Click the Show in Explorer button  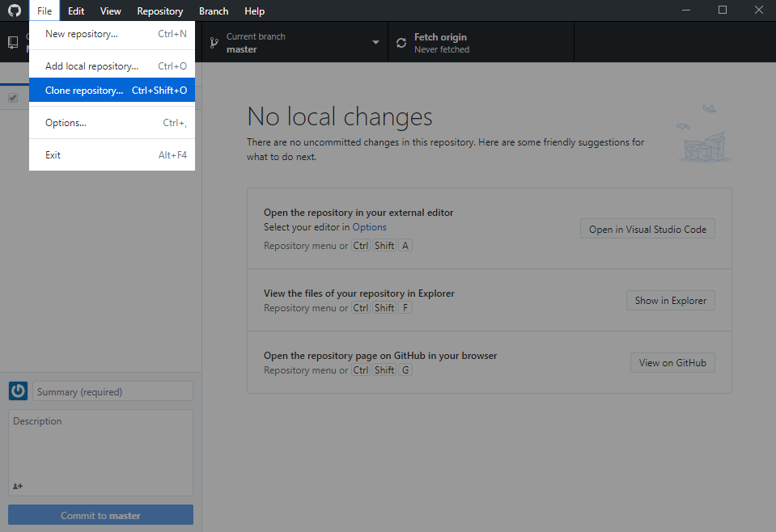pos(671,301)
